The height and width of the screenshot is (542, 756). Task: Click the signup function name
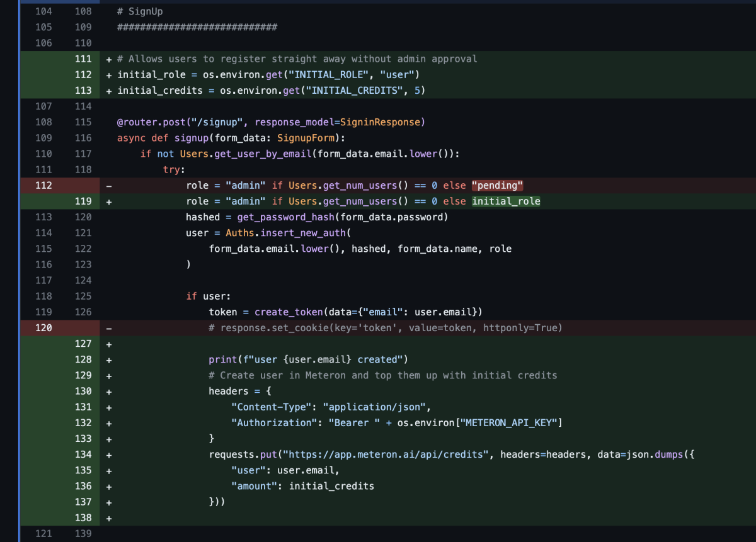pyautogui.click(x=194, y=138)
